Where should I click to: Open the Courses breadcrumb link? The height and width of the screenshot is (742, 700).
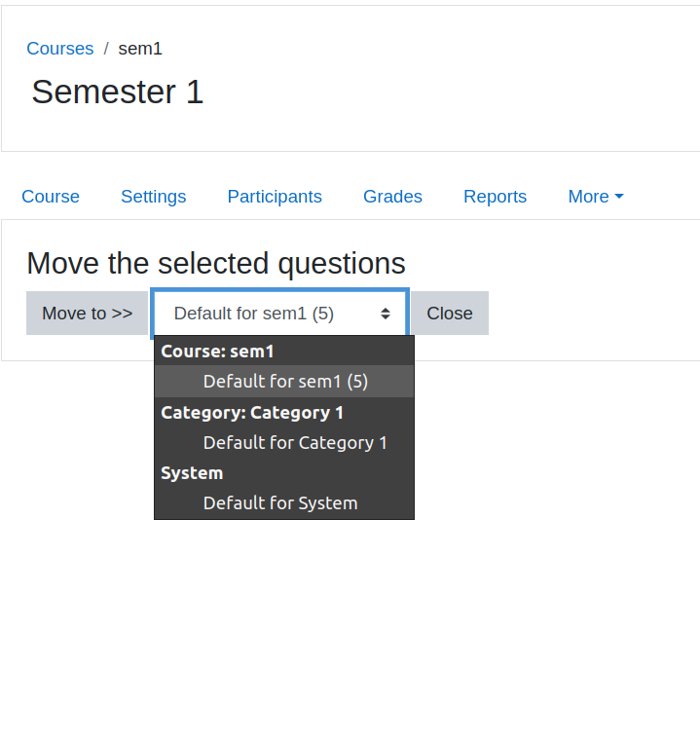coord(60,49)
